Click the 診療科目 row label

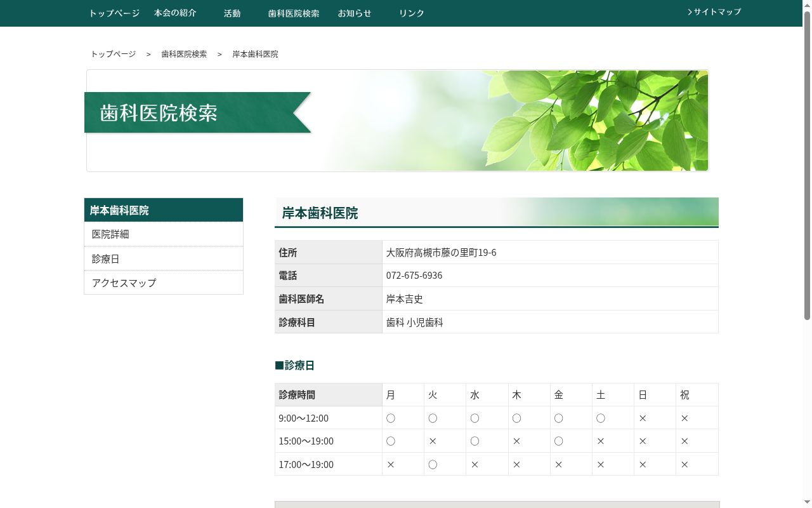tap(329, 323)
